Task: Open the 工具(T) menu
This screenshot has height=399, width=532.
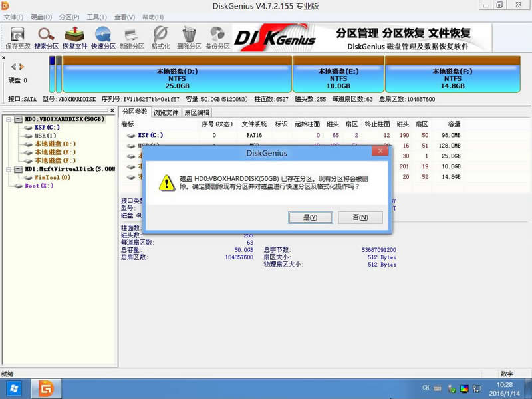Action: pyautogui.click(x=96, y=17)
